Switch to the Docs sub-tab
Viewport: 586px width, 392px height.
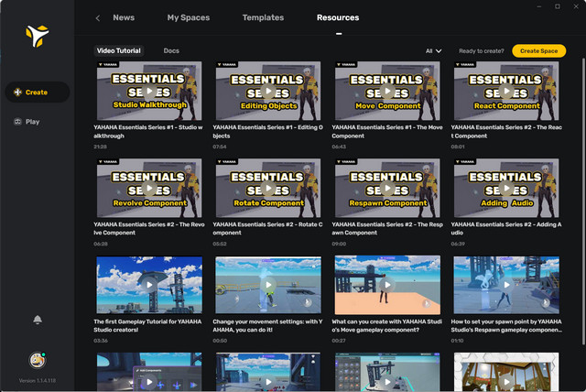click(171, 50)
